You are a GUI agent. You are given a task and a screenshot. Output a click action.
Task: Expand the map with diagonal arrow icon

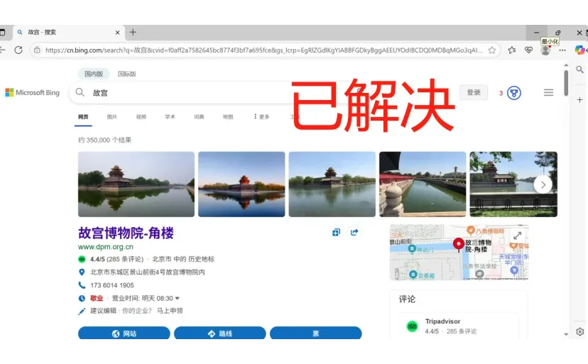[518, 236]
